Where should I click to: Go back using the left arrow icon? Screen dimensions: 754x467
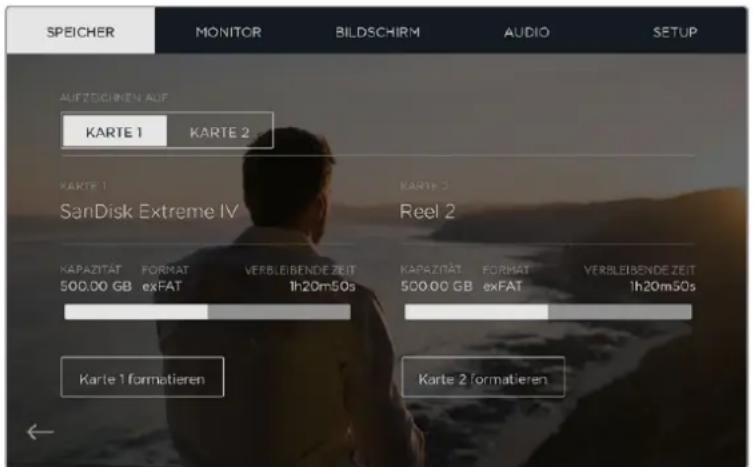[x=40, y=432]
